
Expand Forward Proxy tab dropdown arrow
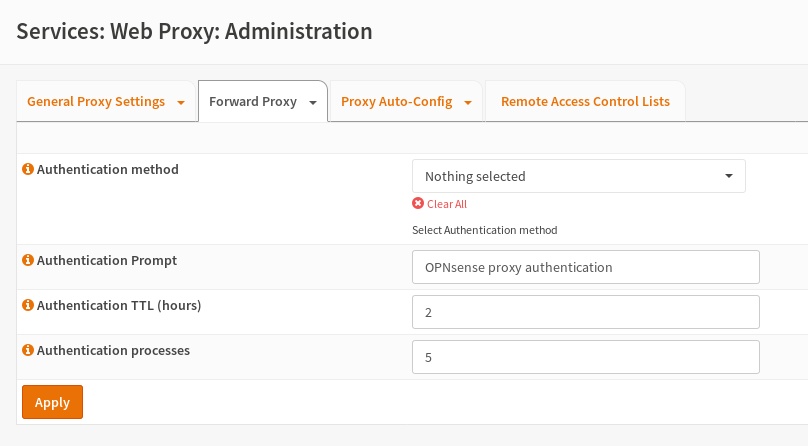[x=313, y=103]
